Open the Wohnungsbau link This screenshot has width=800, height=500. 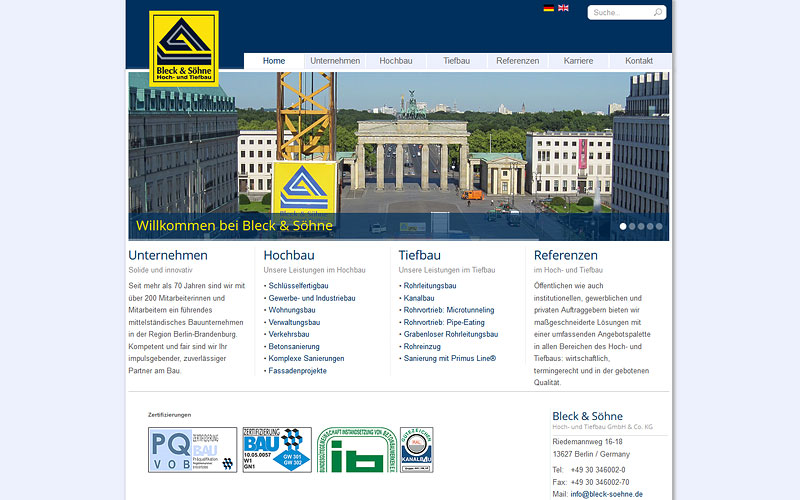pyautogui.click(x=292, y=310)
